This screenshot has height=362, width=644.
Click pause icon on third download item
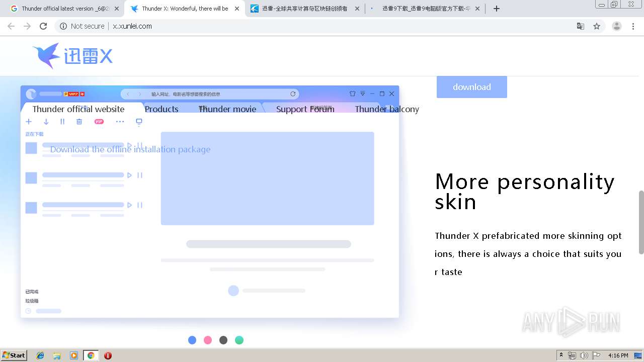tap(140, 205)
